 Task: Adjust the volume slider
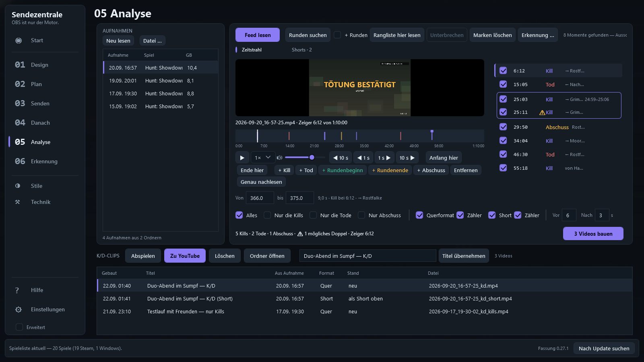[305, 157]
